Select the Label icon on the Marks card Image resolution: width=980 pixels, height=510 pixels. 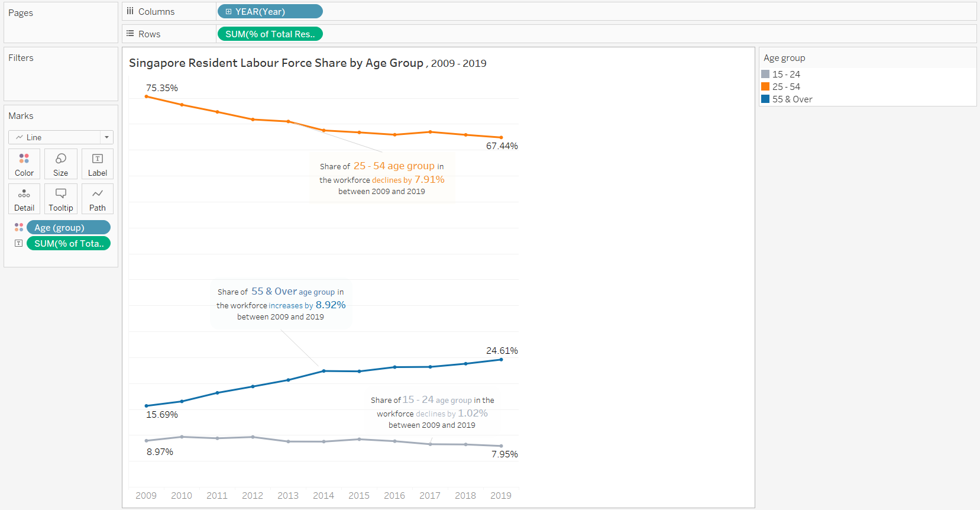coord(97,164)
